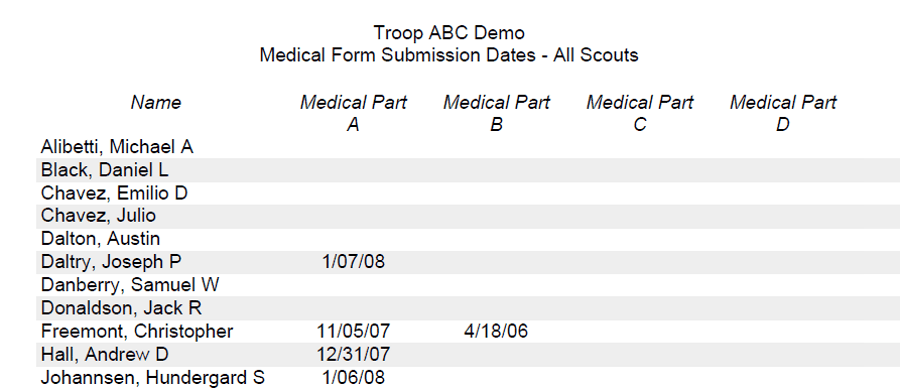Select the Chavez, Julio name
Image resolution: width=900 pixels, height=389 pixels.
point(98,216)
